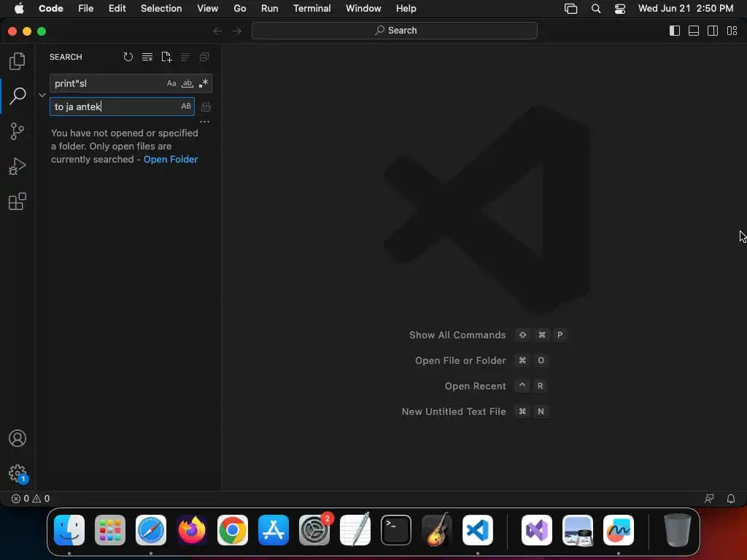This screenshot has width=747, height=560.
Task: View search results as tree
Action: (x=185, y=57)
